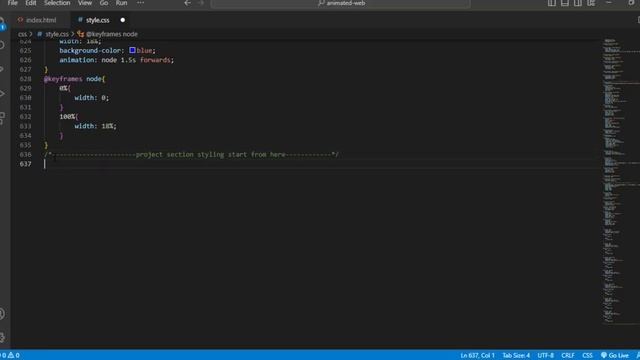Toggle the primary side bar layout icon

(552, 3)
